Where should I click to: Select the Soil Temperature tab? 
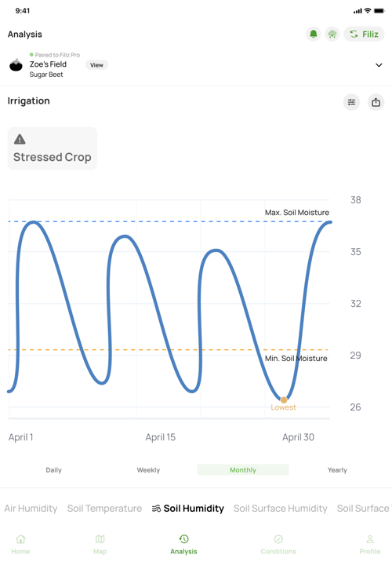[104, 509]
